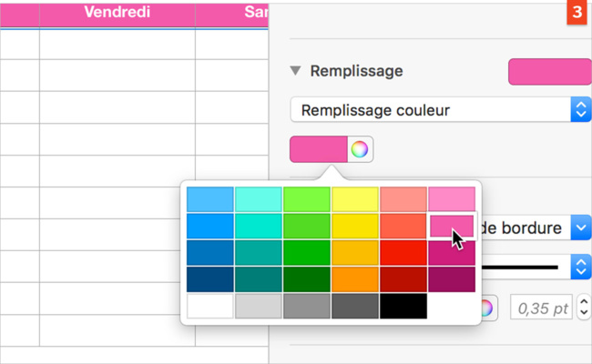Screen dimensions: 592x364
Task: Select the Vendredi column header cell
Action: 117,13
